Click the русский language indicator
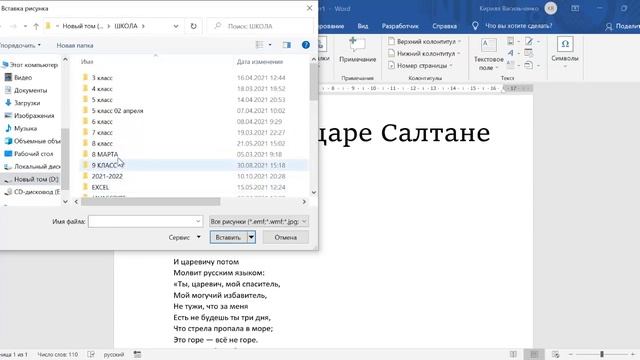 click(x=113, y=354)
